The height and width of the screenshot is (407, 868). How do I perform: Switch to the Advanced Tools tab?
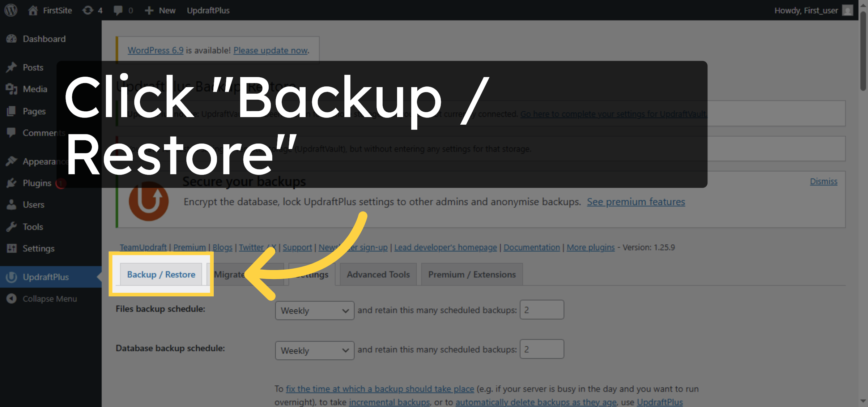tap(378, 274)
